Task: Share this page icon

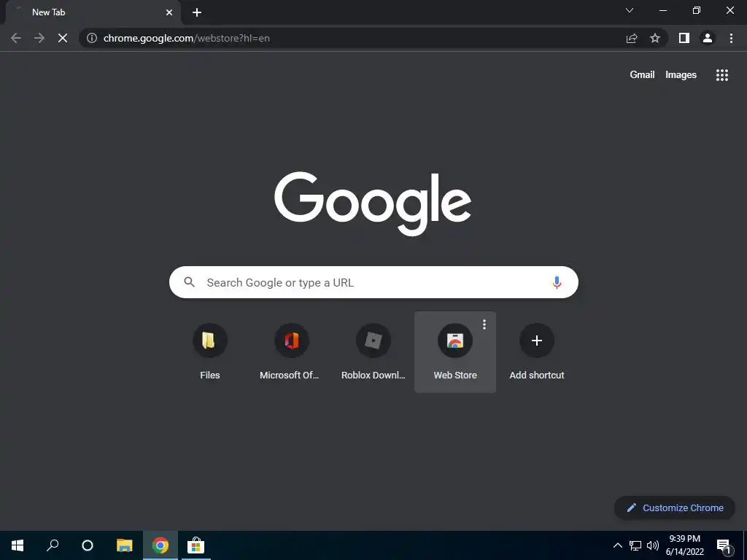Action: (632, 38)
